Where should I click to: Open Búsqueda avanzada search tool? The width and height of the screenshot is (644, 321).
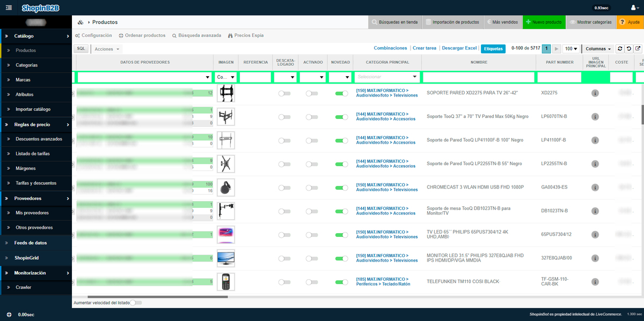click(x=196, y=35)
